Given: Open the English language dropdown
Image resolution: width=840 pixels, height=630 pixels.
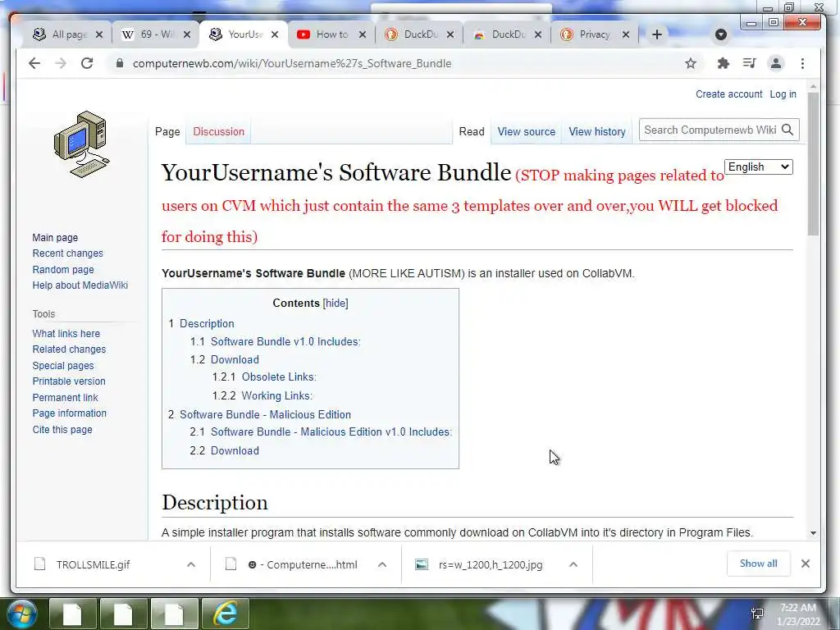Looking at the screenshot, I should click(x=759, y=167).
